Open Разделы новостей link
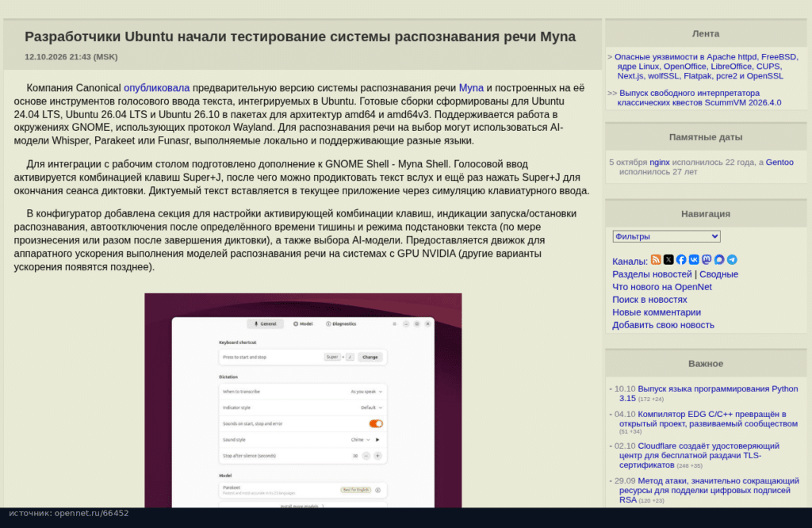The image size is (812, 528). (x=652, y=274)
